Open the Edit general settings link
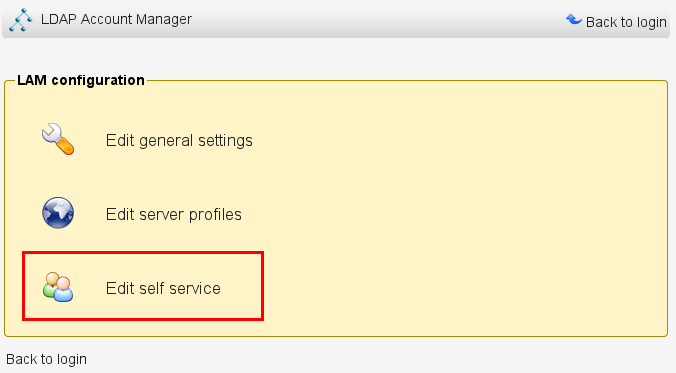This screenshot has height=373, width=676. 179,141
